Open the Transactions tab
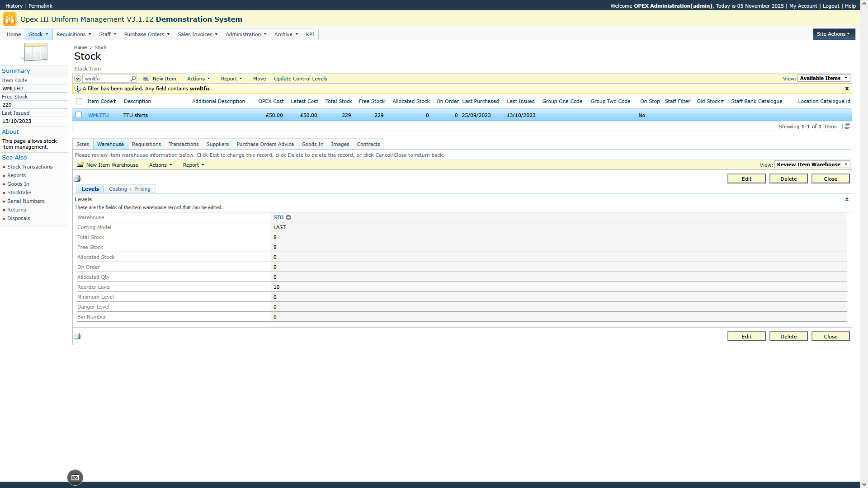The height and width of the screenshot is (488, 868). (x=184, y=144)
